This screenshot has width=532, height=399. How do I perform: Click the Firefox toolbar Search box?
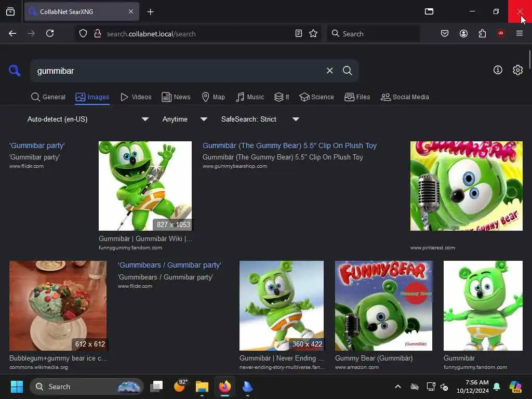tap(373, 34)
